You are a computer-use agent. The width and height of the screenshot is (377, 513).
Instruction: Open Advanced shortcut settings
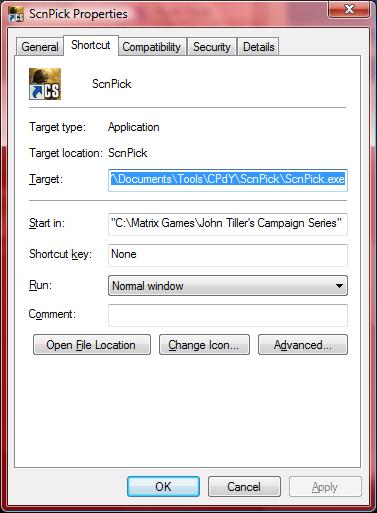[303, 345]
